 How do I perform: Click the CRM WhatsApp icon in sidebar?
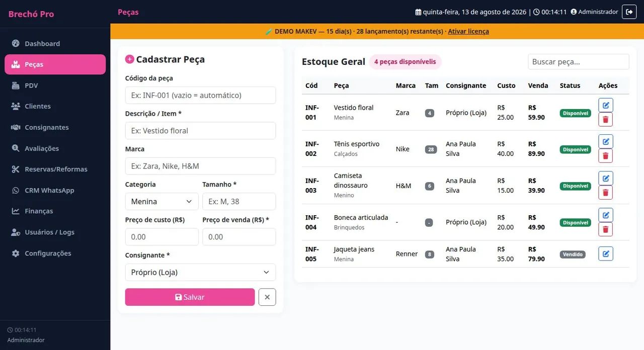[16, 190]
